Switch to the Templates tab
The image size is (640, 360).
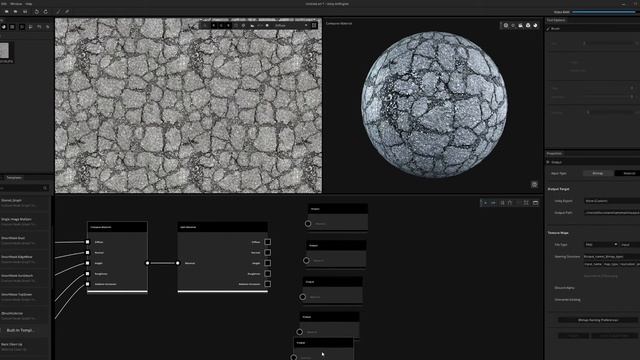point(14,178)
